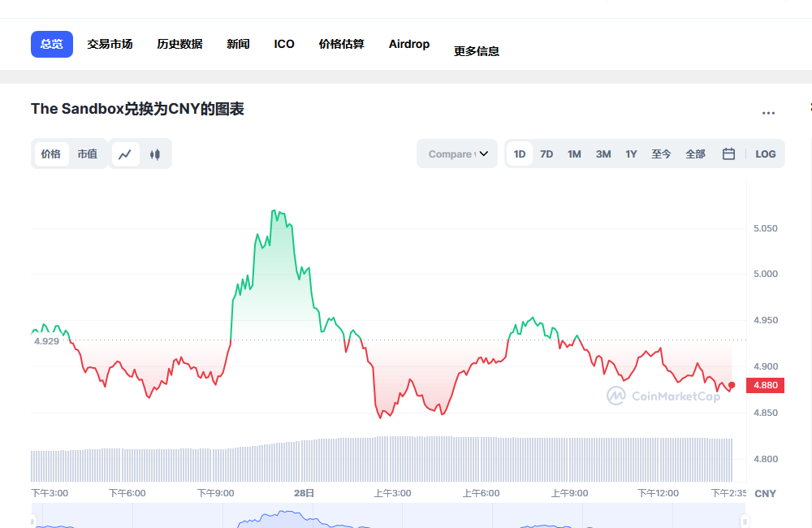Viewport: 812px width, 528px height.
Task: Click the 上午6:00 time axis label
Action: click(481, 493)
